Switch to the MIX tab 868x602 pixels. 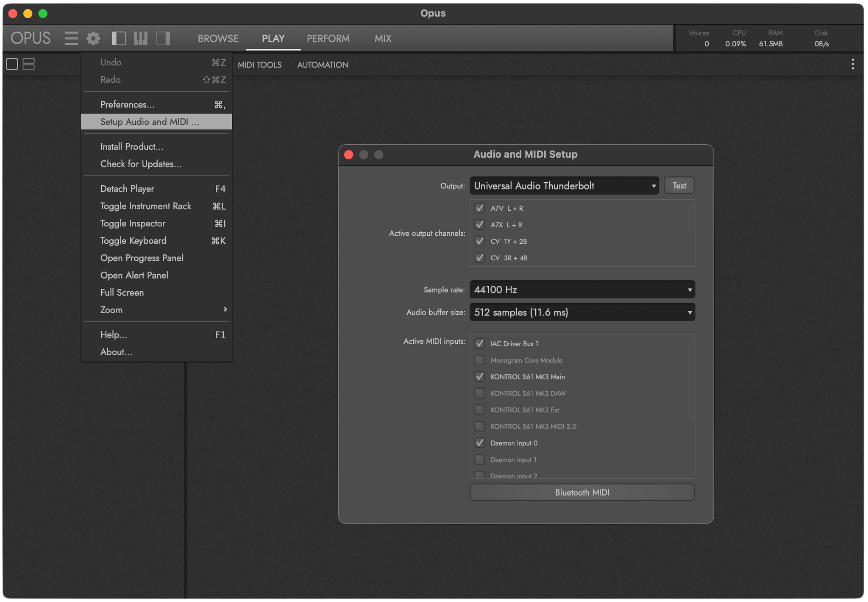[x=383, y=39]
